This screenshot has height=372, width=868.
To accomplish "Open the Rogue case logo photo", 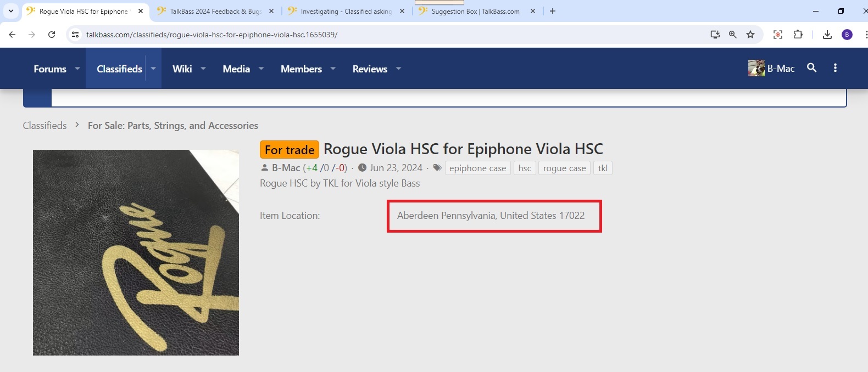I will point(136,252).
